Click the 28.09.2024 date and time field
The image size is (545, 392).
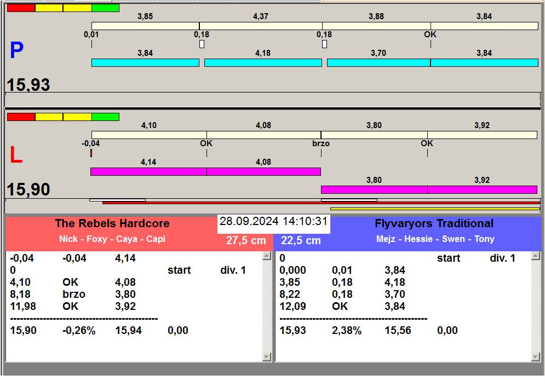pyautogui.click(x=273, y=222)
